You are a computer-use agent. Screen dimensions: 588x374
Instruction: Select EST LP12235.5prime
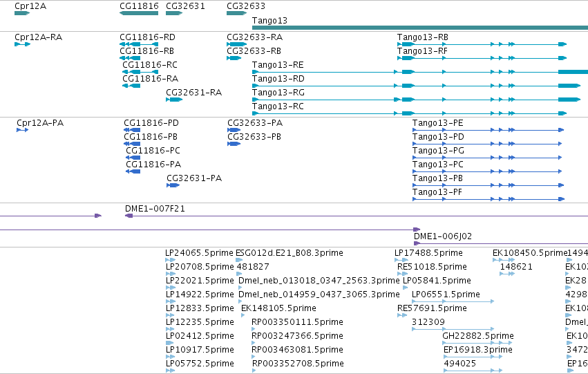pos(200,323)
